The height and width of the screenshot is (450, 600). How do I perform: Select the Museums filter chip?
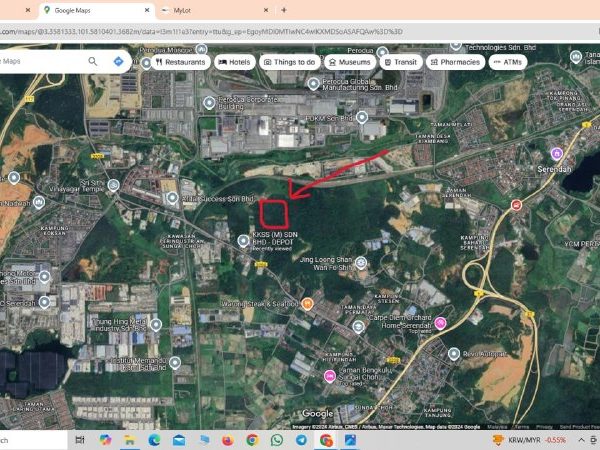350,62
